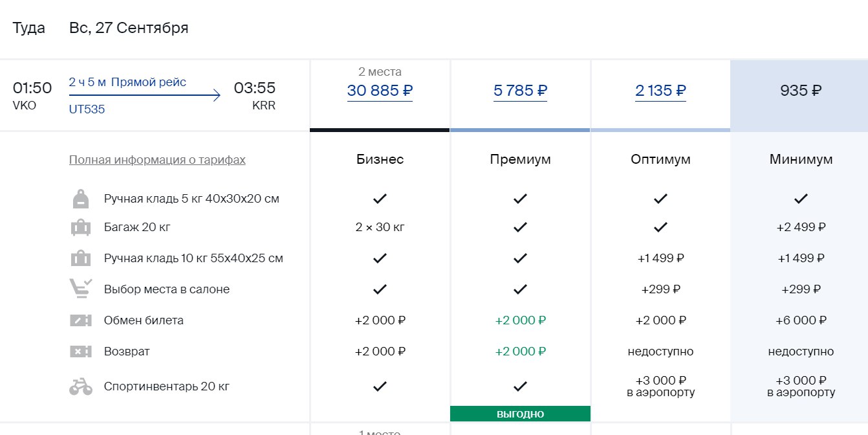This screenshot has width=868, height=435.
Task: Click the 5 kg hand luggage backpack icon
Action: [81, 199]
